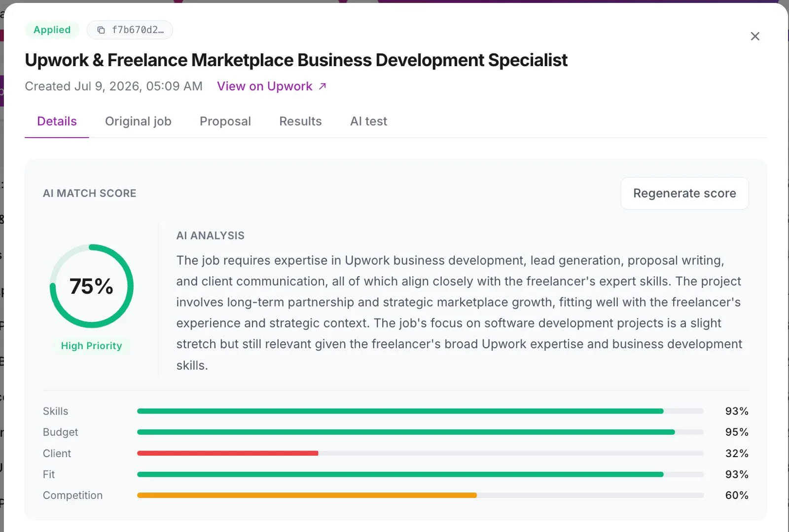Click the Fit progress bar
Image resolution: width=789 pixels, height=532 pixels.
coord(420,474)
